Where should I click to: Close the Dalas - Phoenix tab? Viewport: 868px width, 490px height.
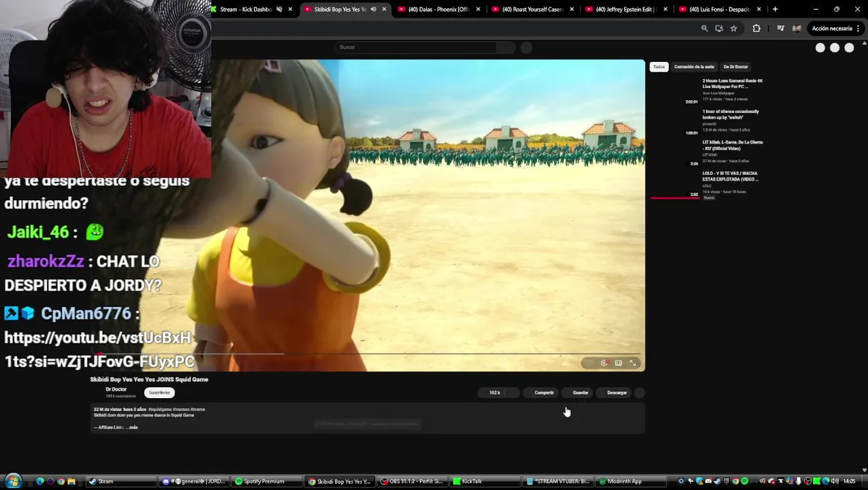coord(478,10)
